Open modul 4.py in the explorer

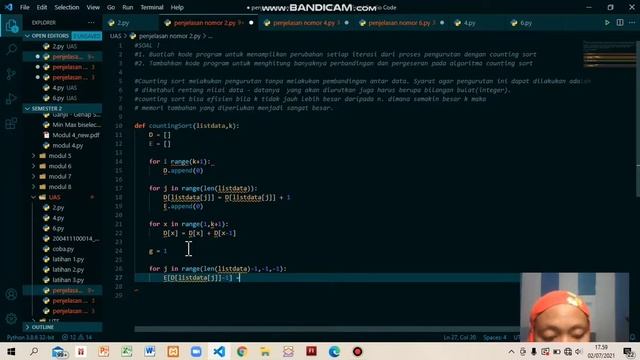tap(67, 145)
